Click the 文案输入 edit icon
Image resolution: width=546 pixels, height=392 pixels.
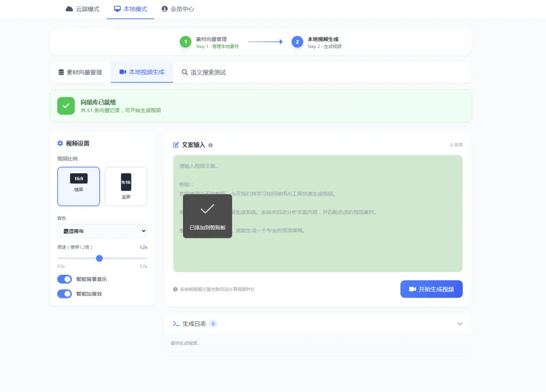[176, 144]
